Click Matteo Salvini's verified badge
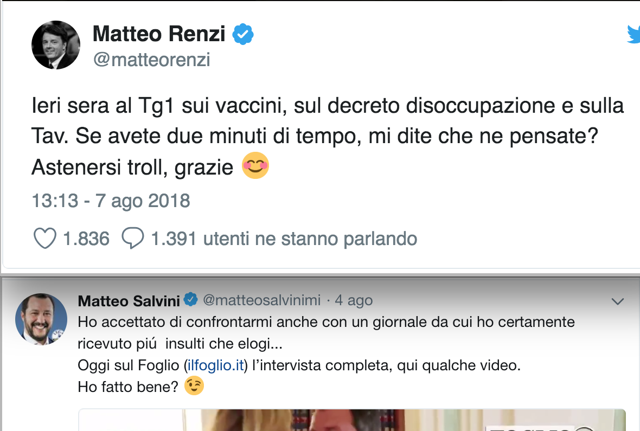Image resolution: width=640 pixels, height=431 pixels. (x=190, y=300)
